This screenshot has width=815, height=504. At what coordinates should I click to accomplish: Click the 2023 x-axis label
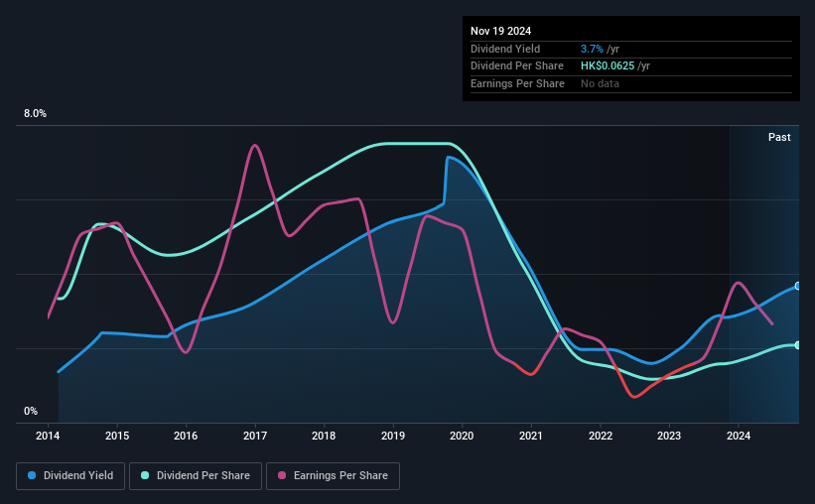coord(669,436)
